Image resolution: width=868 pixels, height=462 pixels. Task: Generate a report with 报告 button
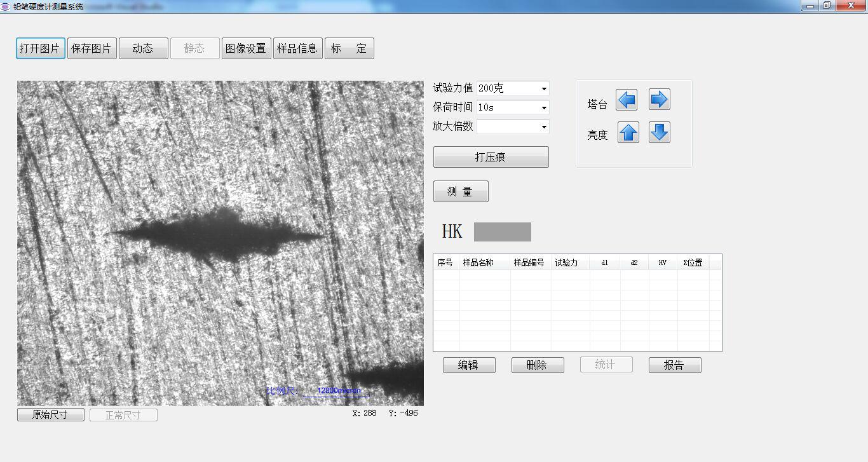pyautogui.click(x=674, y=365)
